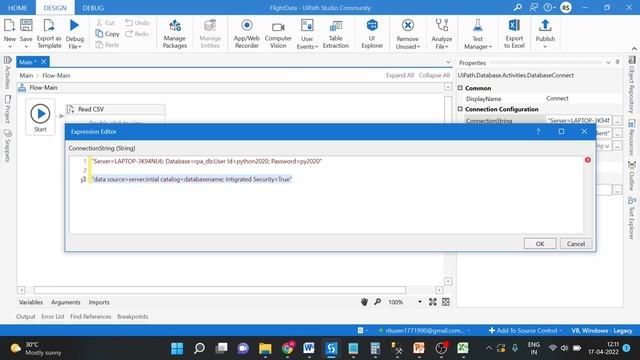The image size is (640, 360).
Task: Open Output panel
Action: [x=26, y=317]
